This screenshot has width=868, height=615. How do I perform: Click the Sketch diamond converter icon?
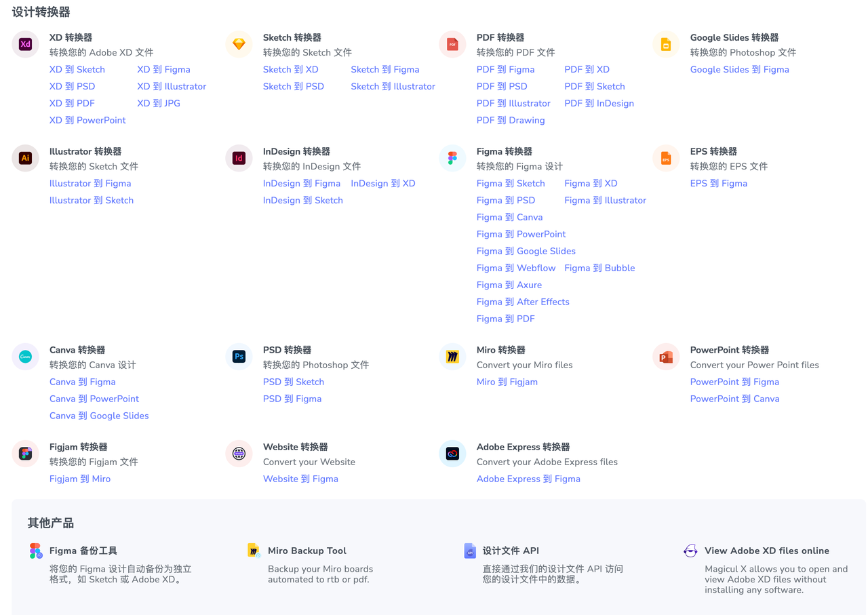pyautogui.click(x=239, y=45)
